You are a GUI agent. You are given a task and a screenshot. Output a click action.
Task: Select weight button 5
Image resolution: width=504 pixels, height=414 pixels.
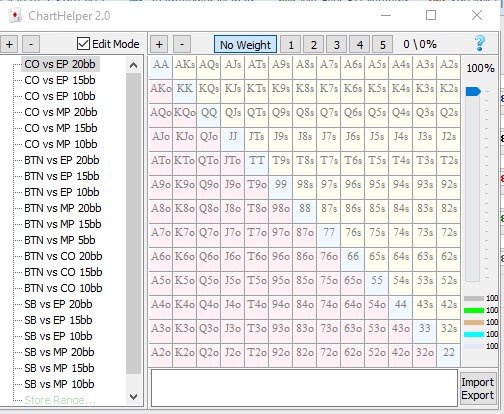point(383,44)
